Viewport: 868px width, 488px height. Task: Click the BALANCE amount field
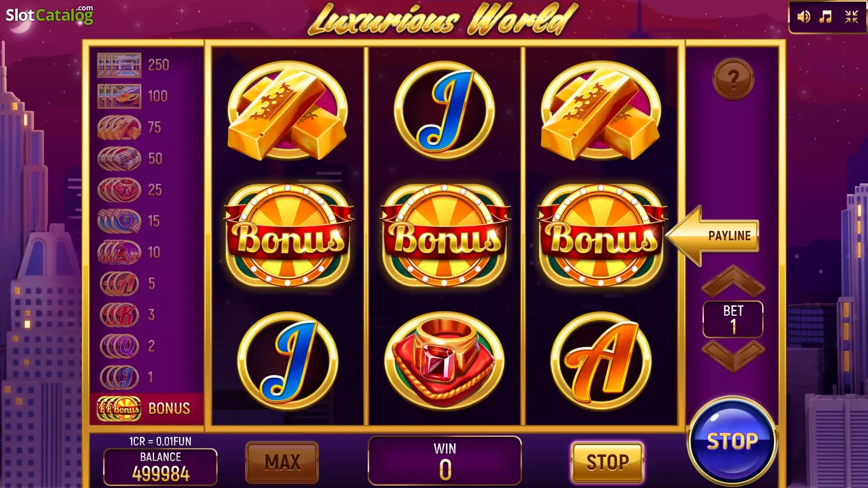[x=160, y=467]
